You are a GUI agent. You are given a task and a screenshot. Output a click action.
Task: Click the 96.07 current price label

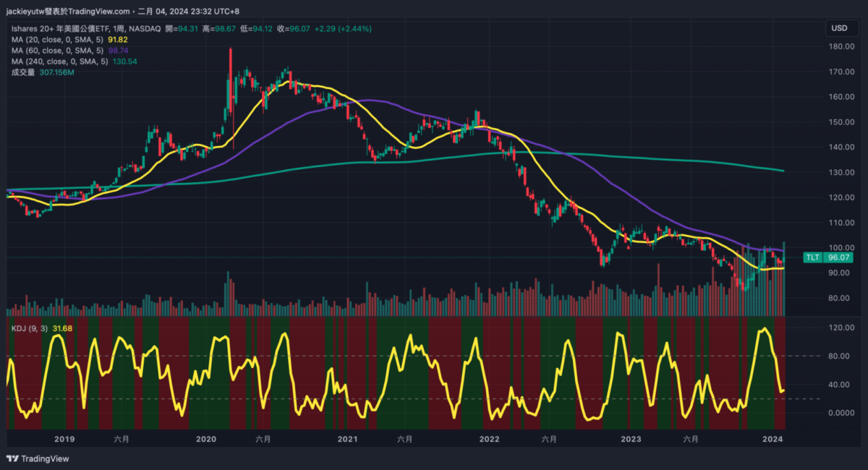[x=838, y=257]
